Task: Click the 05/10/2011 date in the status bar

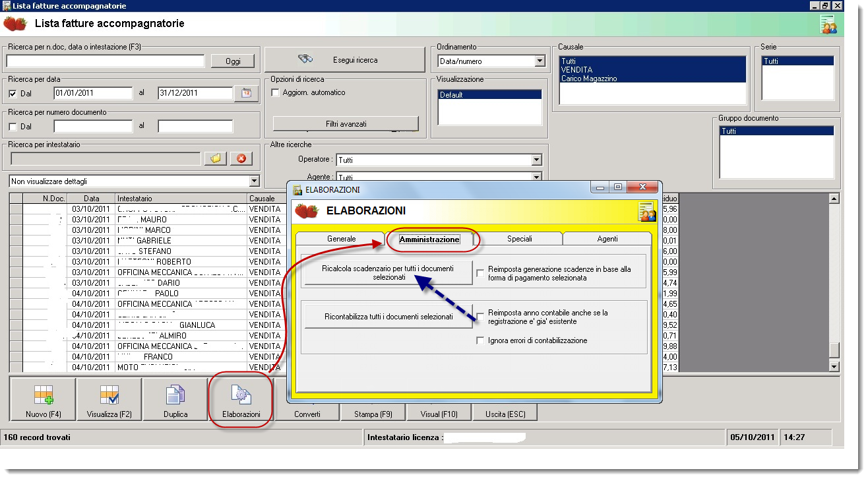Action: coord(752,437)
